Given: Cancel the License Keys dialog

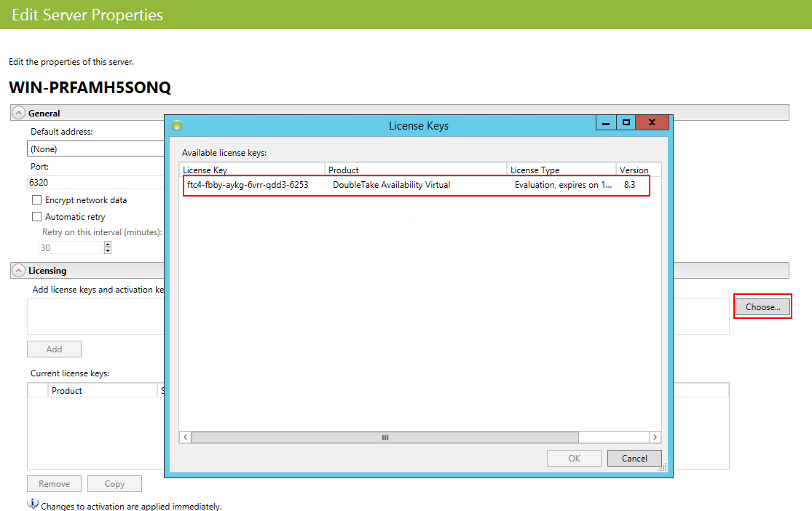Looking at the screenshot, I should tap(634, 458).
